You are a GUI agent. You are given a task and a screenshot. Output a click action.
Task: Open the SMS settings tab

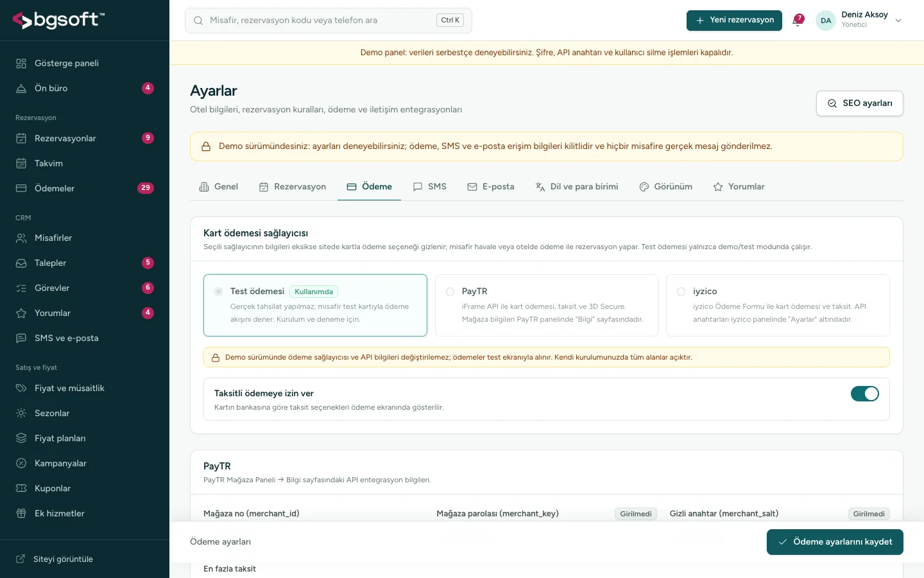430,187
